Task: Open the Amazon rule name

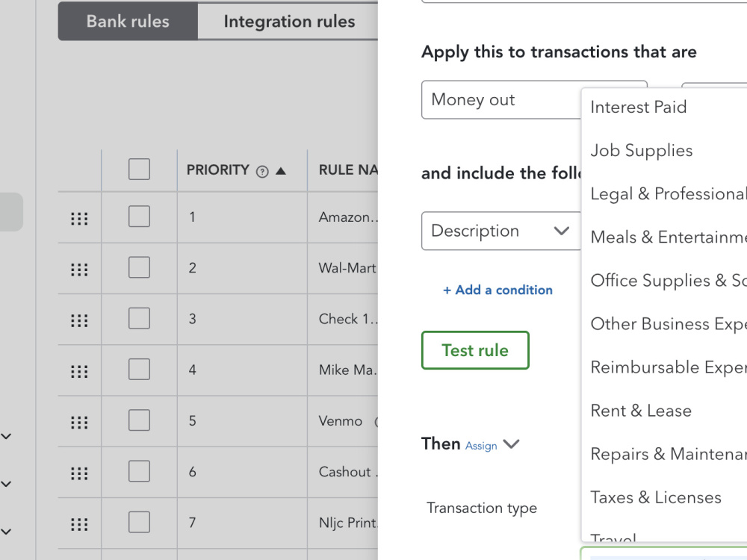Action: (x=348, y=217)
